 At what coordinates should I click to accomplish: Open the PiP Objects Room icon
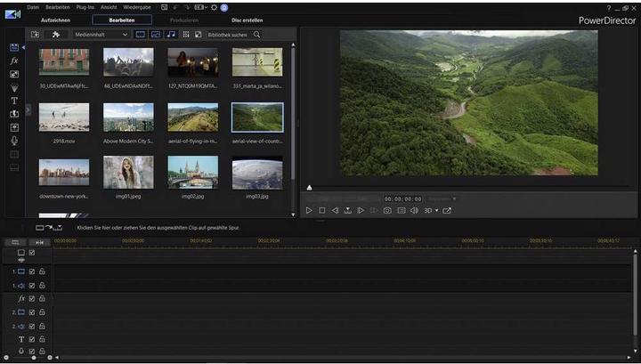click(x=14, y=75)
